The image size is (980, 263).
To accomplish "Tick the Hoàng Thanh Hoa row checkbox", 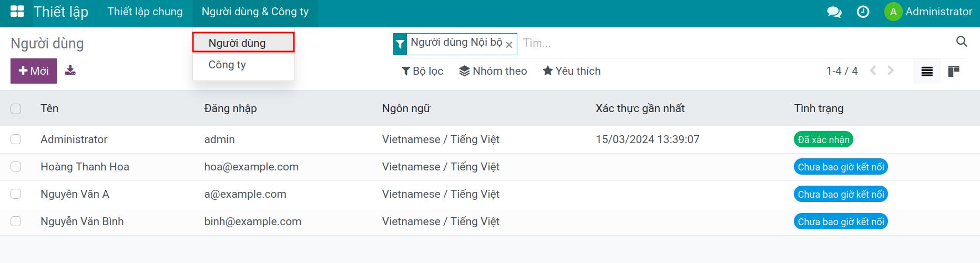I will (x=16, y=167).
